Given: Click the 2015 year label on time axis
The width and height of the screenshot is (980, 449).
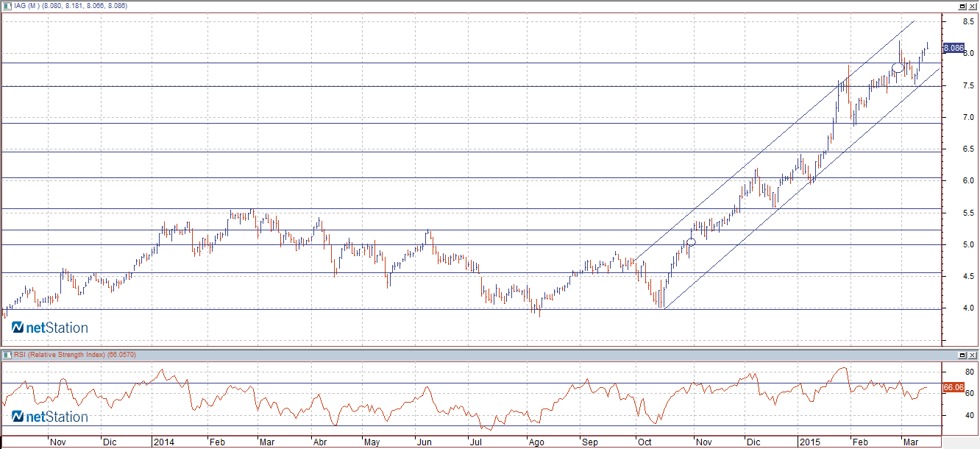Looking at the screenshot, I should click(x=812, y=442).
